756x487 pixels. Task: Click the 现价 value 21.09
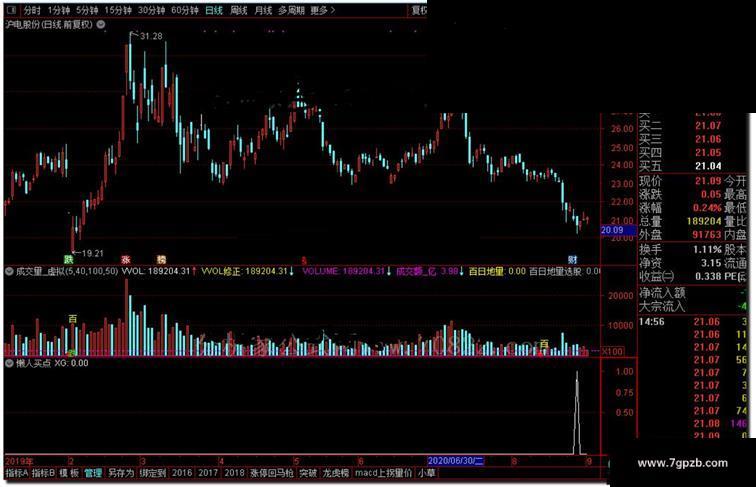(x=708, y=181)
